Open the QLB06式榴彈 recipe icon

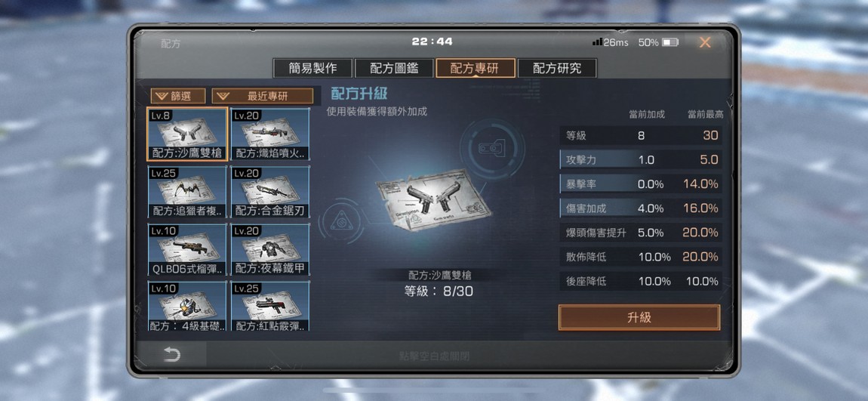187,249
